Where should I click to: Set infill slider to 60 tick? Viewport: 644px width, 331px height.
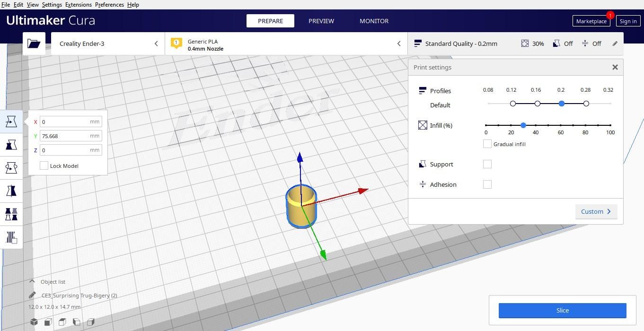point(560,125)
